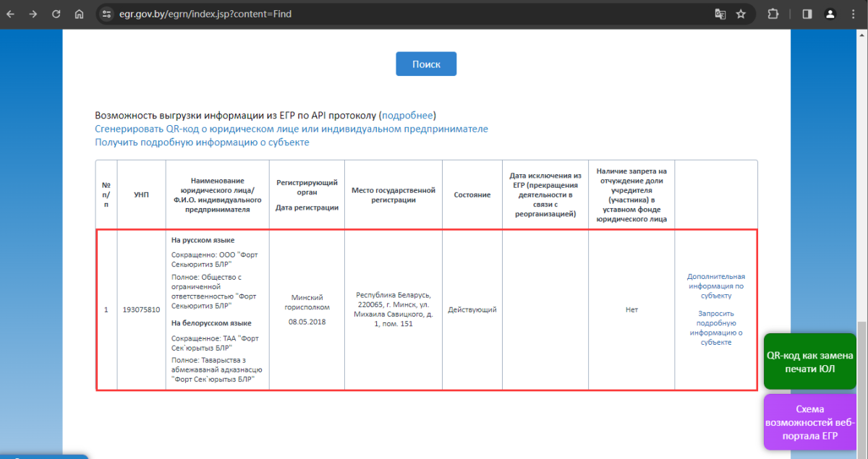Click Сгенерировать QR-код о юридическом лице link
The height and width of the screenshot is (459, 868).
pos(291,129)
